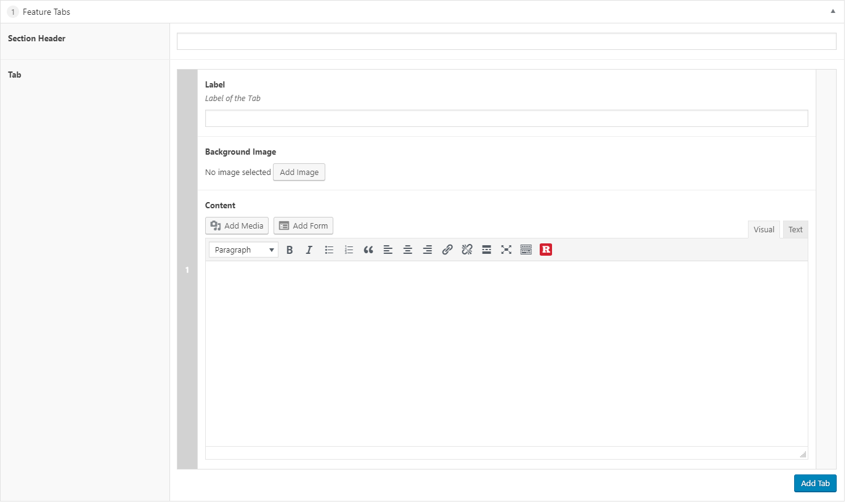
Task: Toggle the extra toolbar row
Action: (x=526, y=250)
